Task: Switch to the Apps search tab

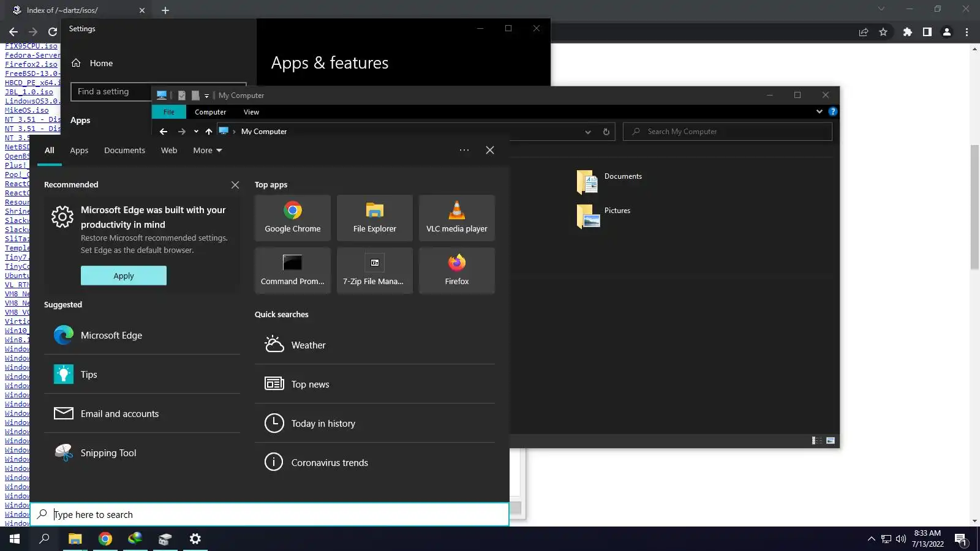Action: (79, 151)
